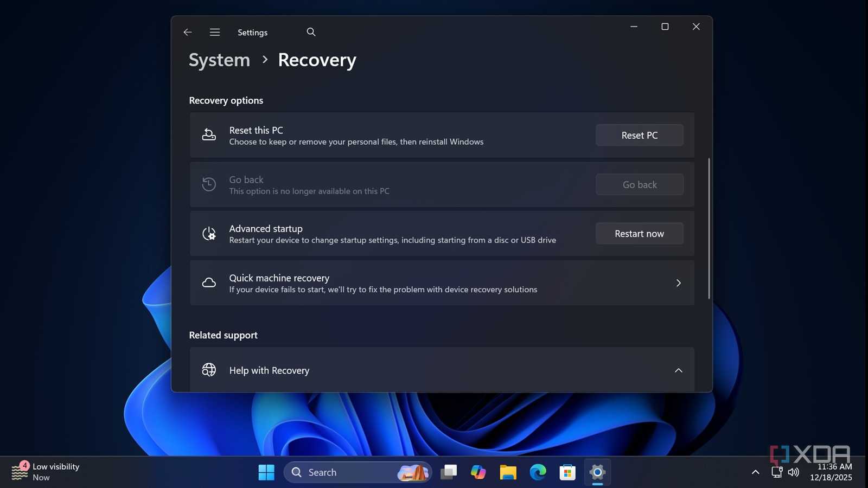Viewport: 868px width, 488px height.
Task: Click the Help with Recovery globe icon
Action: [x=209, y=370]
